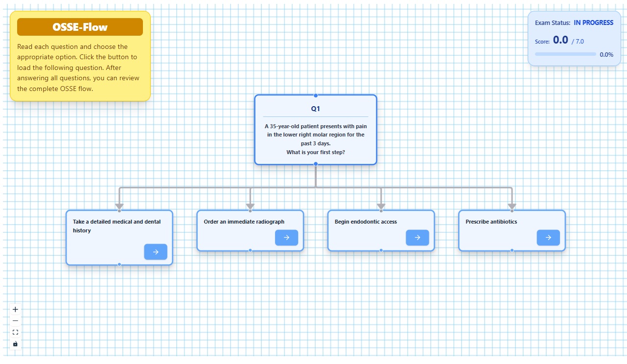Zoom in with the plus control
The height and width of the screenshot is (364, 627).
tap(15, 309)
